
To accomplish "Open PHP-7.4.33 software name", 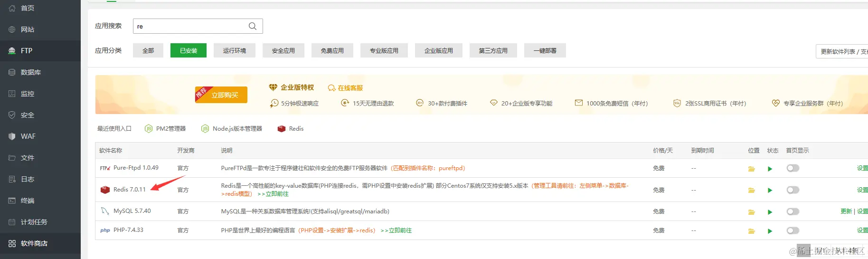I will pyautogui.click(x=128, y=230).
